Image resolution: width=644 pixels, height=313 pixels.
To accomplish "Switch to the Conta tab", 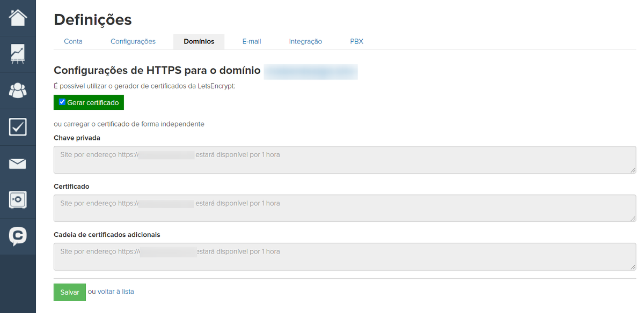I will click(x=73, y=41).
